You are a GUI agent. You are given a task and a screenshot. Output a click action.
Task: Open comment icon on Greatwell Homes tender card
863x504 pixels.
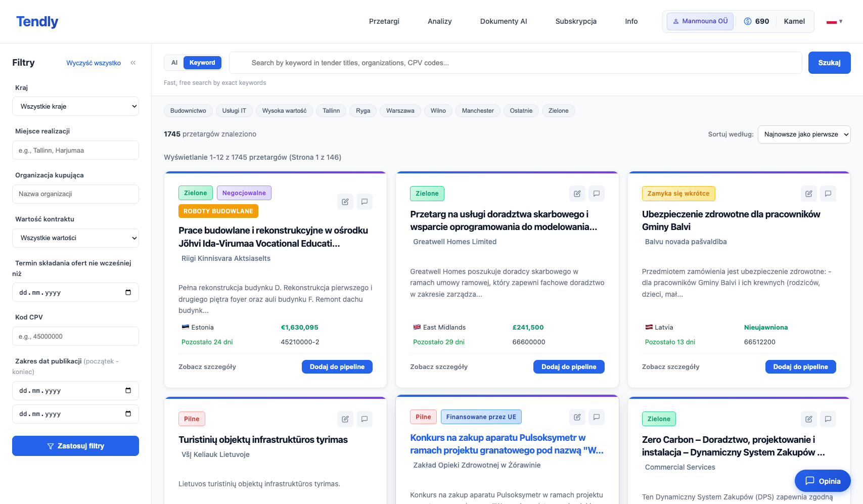click(x=597, y=194)
